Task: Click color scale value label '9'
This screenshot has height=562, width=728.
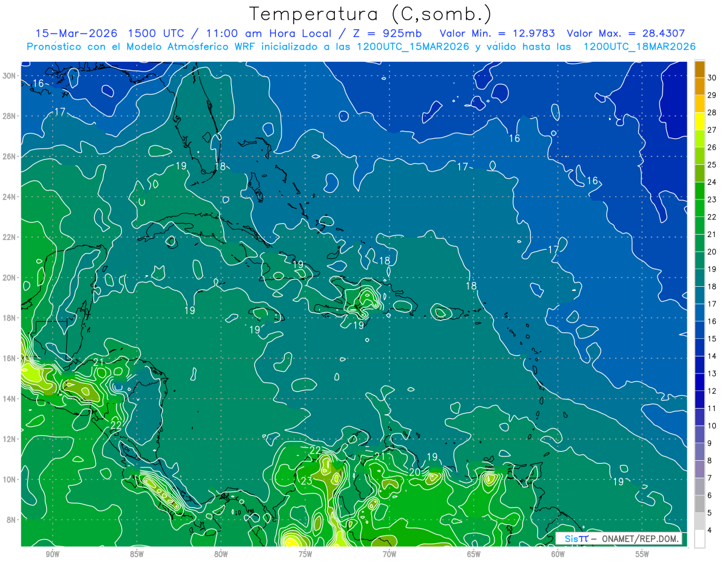Action: (x=710, y=444)
